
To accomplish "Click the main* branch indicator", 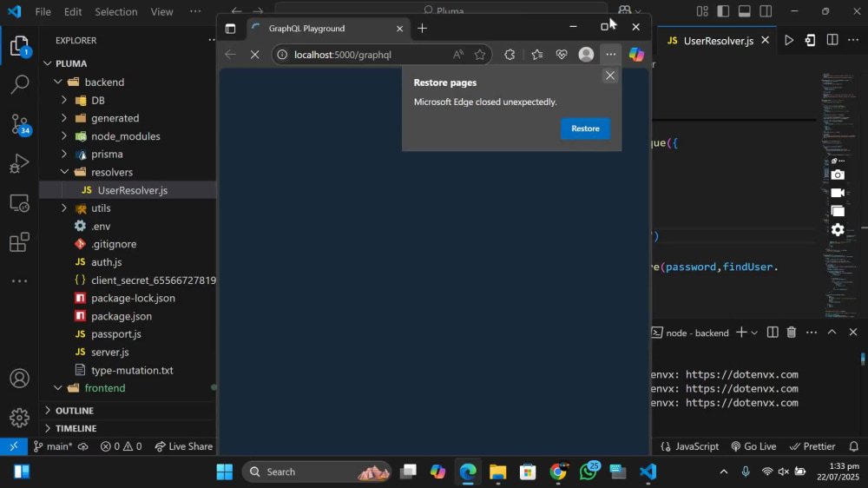I will (53, 446).
